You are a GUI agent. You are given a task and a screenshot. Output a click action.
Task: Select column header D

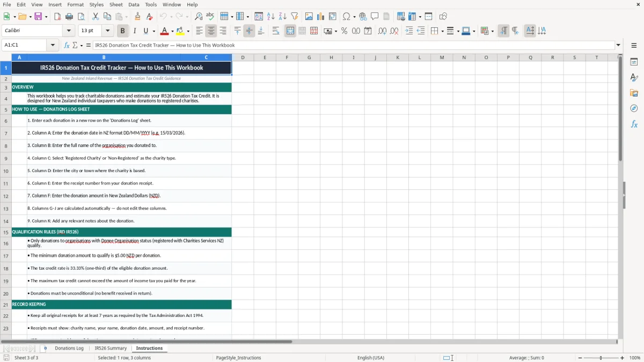(243, 57)
